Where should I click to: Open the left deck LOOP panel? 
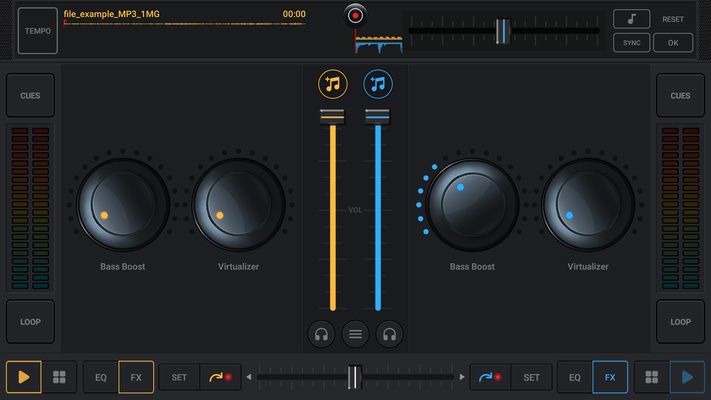click(30, 322)
